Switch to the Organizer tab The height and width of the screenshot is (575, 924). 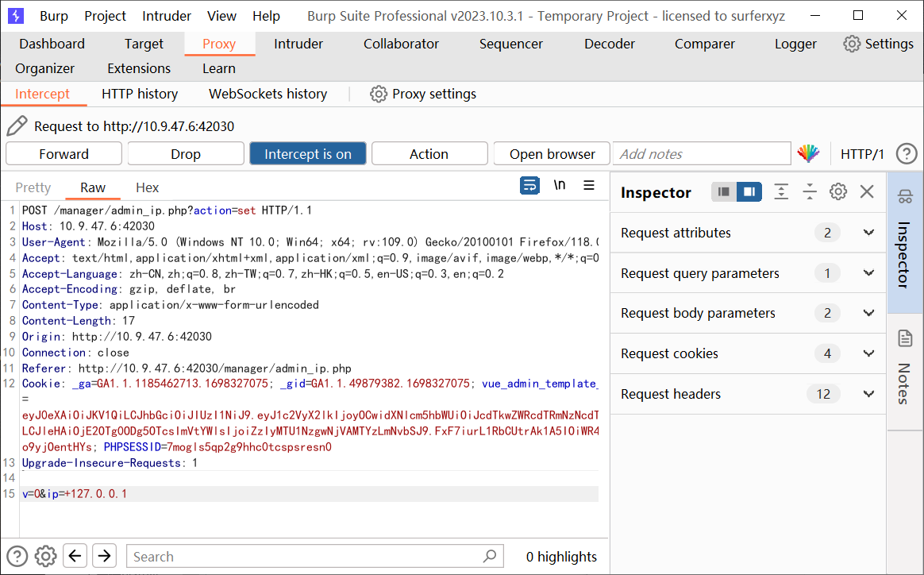pos(44,68)
